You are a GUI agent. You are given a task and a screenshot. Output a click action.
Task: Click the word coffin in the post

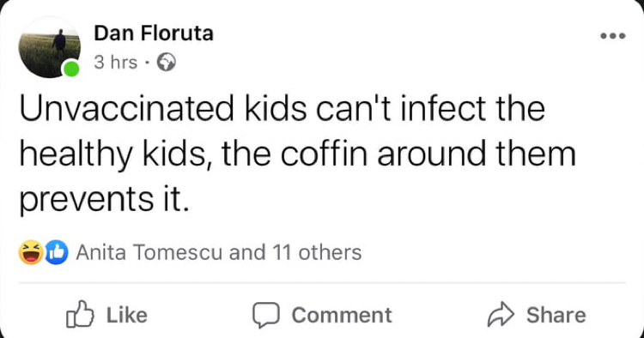point(324,153)
